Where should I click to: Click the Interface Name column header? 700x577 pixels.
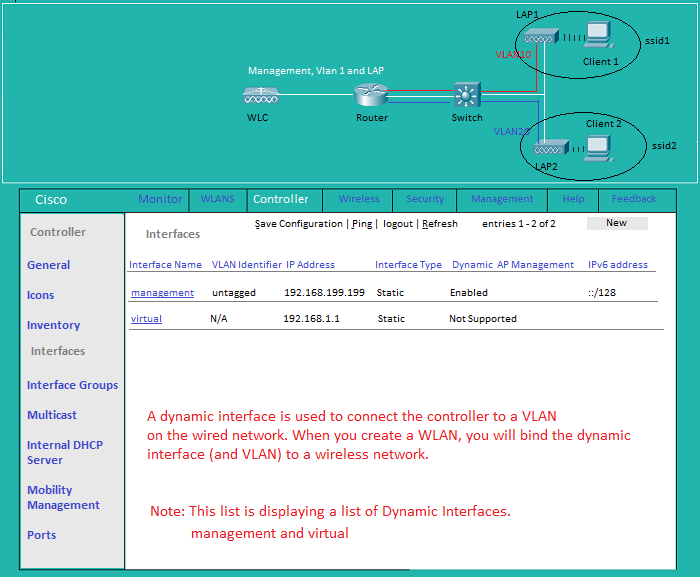(165, 265)
